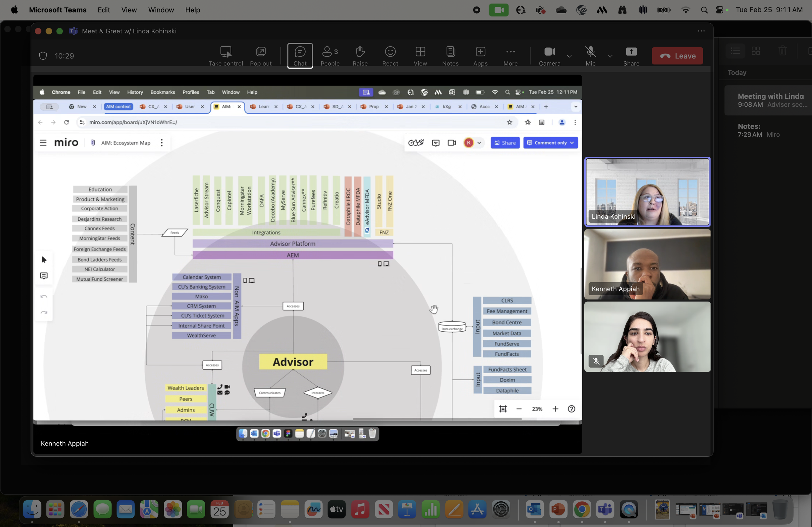This screenshot has height=527, width=812.
Task: Open the Chrome tab search chevron
Action: [576, 107]
